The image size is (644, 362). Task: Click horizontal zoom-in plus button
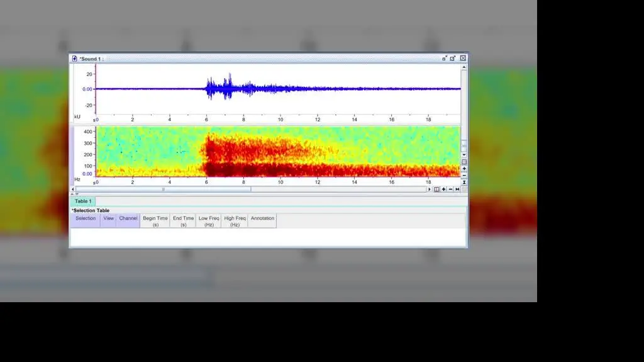pos(443,189)
